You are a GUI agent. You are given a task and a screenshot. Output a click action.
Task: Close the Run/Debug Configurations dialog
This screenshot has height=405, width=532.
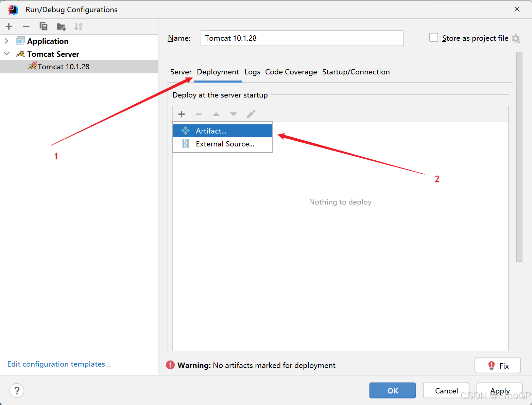point(517,9)
